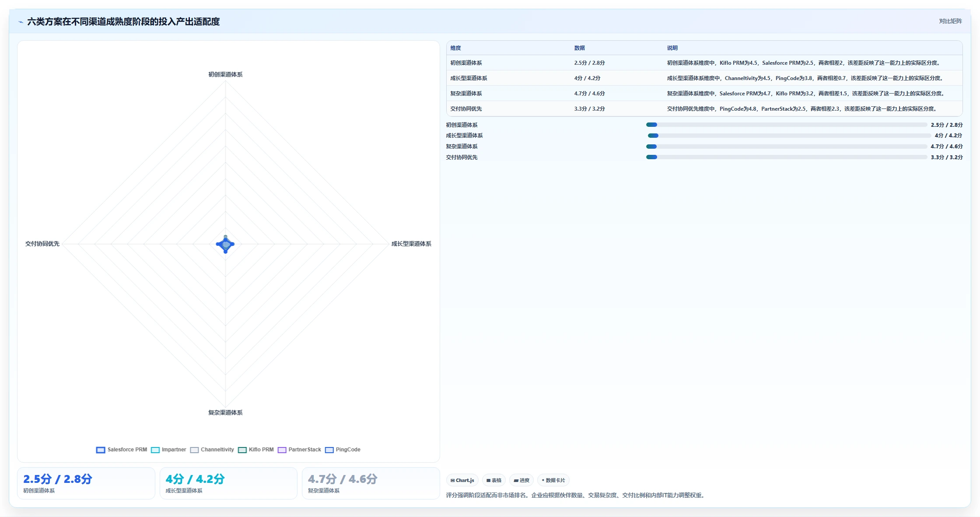Toggle PingCode legend dataset

click(343, 450)
